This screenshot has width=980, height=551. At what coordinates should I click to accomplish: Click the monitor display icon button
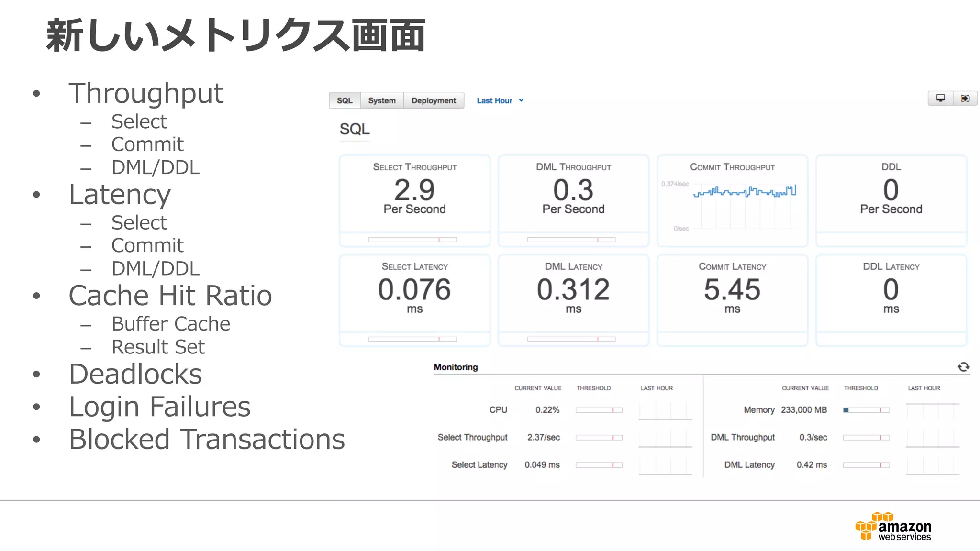pyautogui.click(x=940, y=98)
